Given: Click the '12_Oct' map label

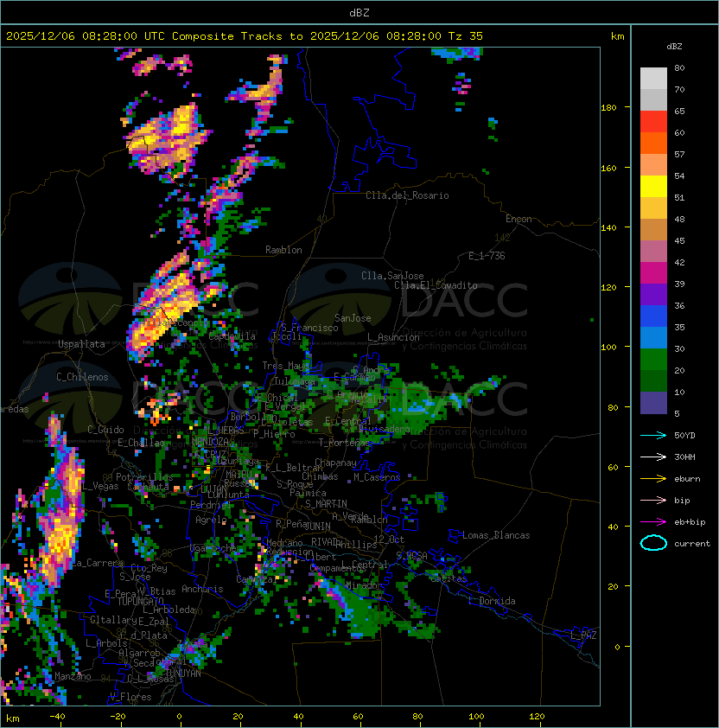Looking at the screenshot, I should (389, 540).
